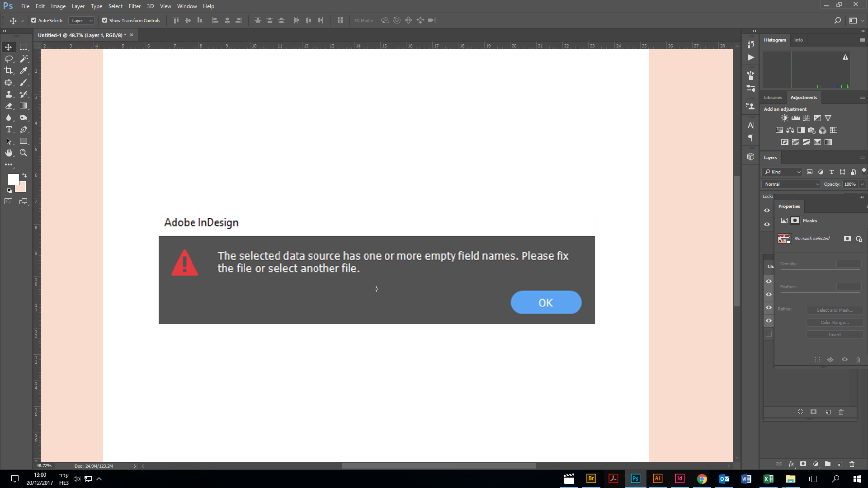Select the Gradient tool
The height and width of the screenshot is (488, 868).
tap(24, 106)
